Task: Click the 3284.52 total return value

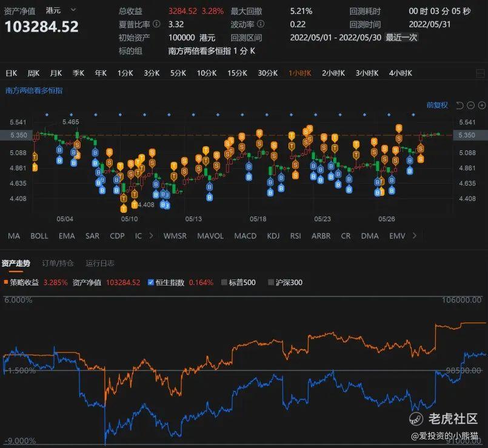Action: point(182,11)
